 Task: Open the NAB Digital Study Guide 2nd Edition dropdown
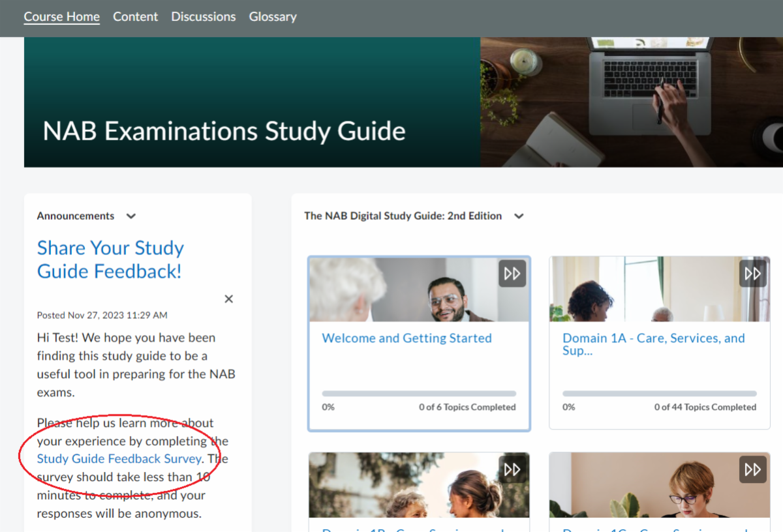[518, 216]
